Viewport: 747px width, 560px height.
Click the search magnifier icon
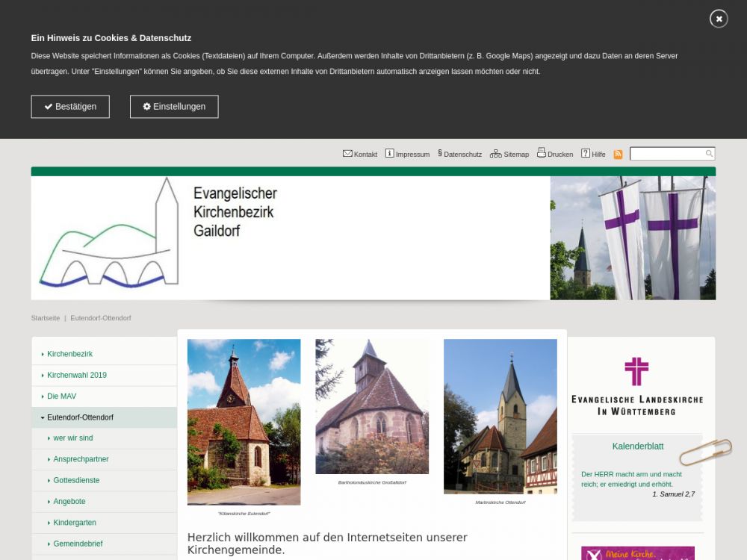coord(709,154)
